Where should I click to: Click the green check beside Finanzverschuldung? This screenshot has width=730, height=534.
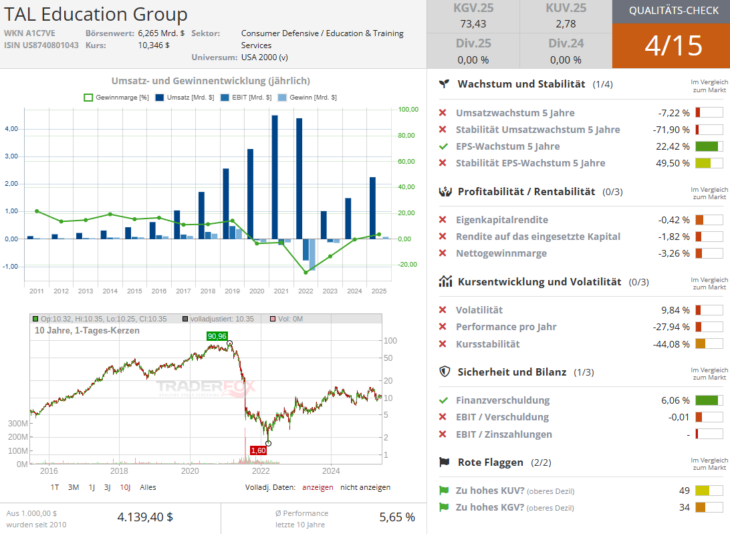[443, 400]
